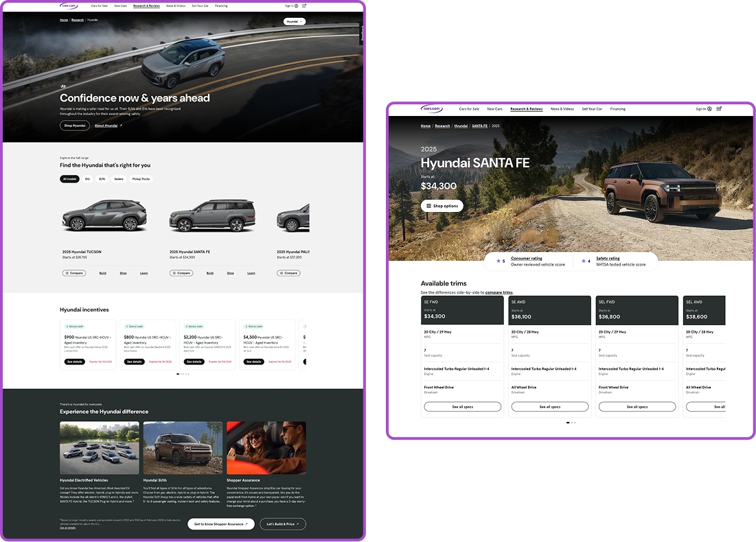Click the Shop Hyundai button
This screenshot has width=756, height=542.
pos(75,126)
